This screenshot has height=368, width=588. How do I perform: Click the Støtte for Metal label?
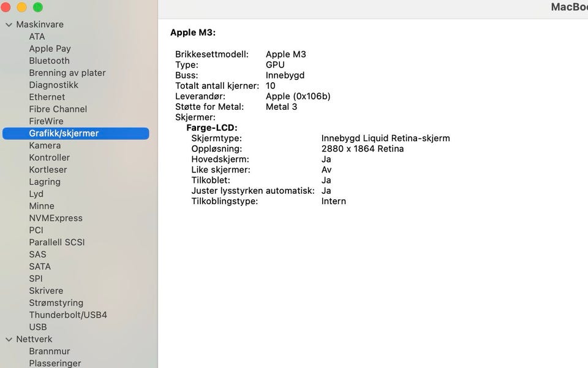(x=209, y=107)
